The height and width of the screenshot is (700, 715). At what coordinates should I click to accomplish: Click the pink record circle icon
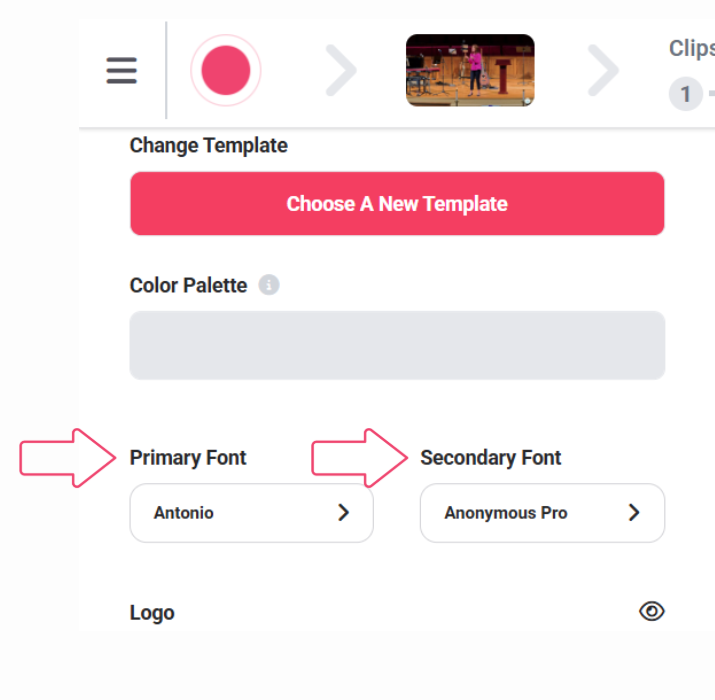(226, 70)
